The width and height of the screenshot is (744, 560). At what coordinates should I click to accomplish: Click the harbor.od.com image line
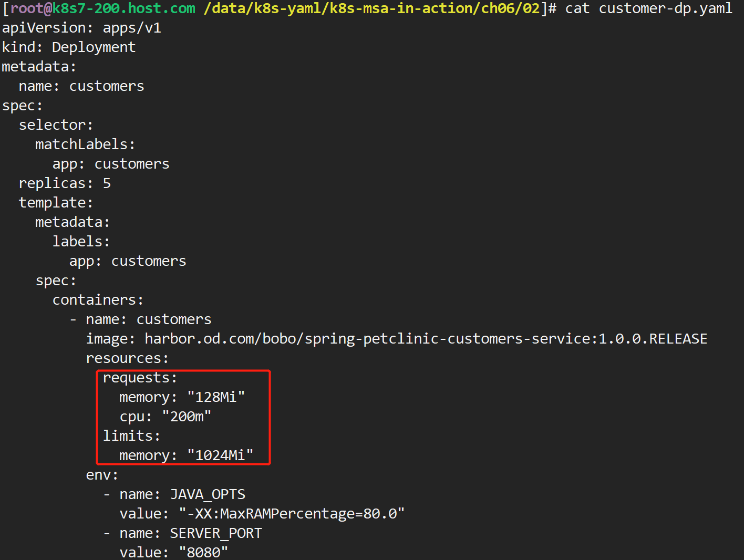tap(397, 339)
